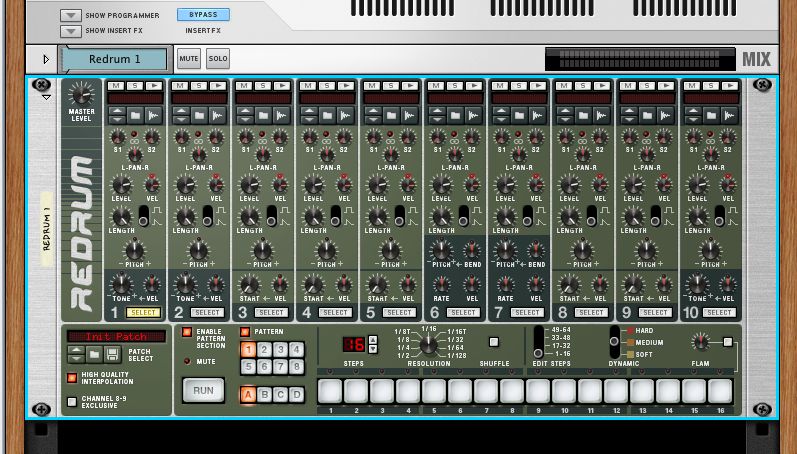Click the Flam amount knob
The image size is (797, 454).
[700, 342]
